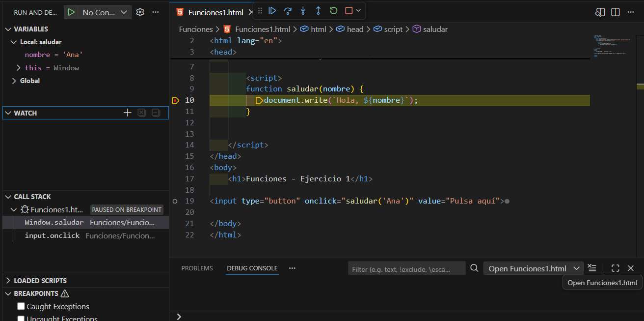This screenshot has height=321, width=644.
Task: Add a new Watch expression
Action: pyautogui.click(x=127, y=113)
